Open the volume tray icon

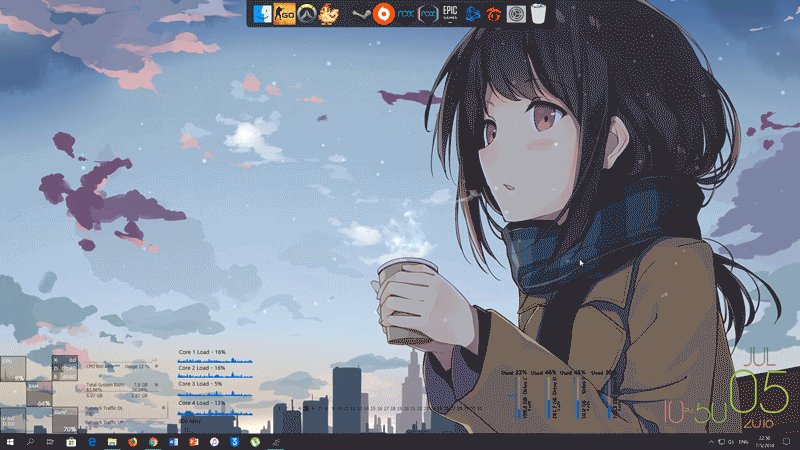[x=731, y=442]
